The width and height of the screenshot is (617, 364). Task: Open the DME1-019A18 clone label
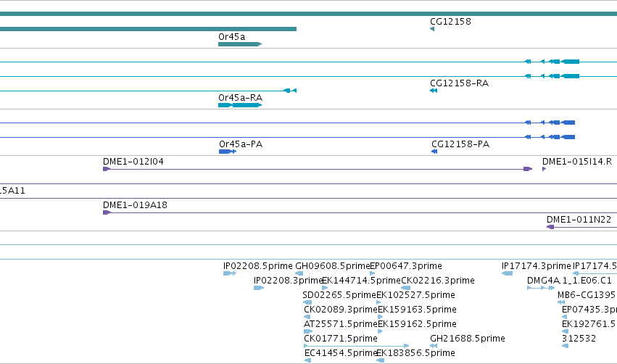coord(135,205)
